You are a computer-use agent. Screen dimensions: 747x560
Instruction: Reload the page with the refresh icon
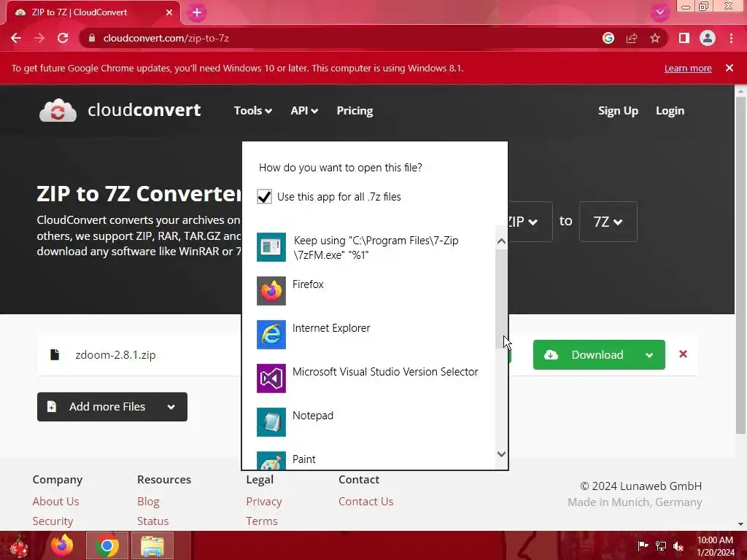[x=63, y=38]
